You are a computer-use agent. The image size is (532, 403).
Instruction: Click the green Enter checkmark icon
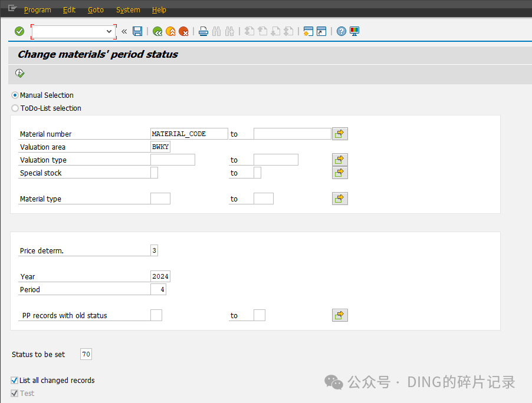pos(19,32)
